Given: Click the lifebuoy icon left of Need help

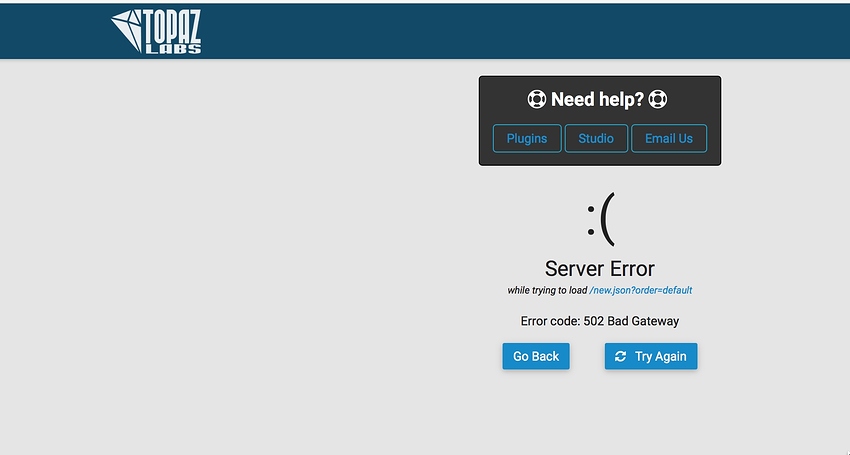Looking at the screenshot, I should (x=537, y=100).
